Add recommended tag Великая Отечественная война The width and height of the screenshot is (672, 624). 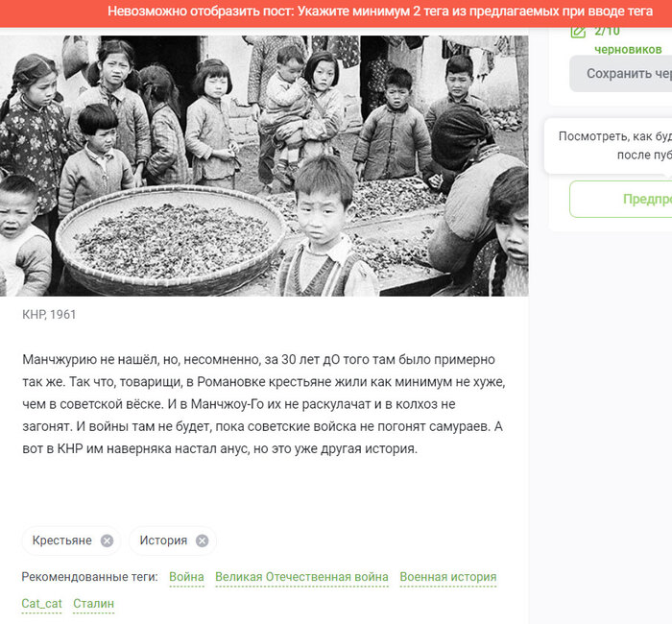point(301,577)
